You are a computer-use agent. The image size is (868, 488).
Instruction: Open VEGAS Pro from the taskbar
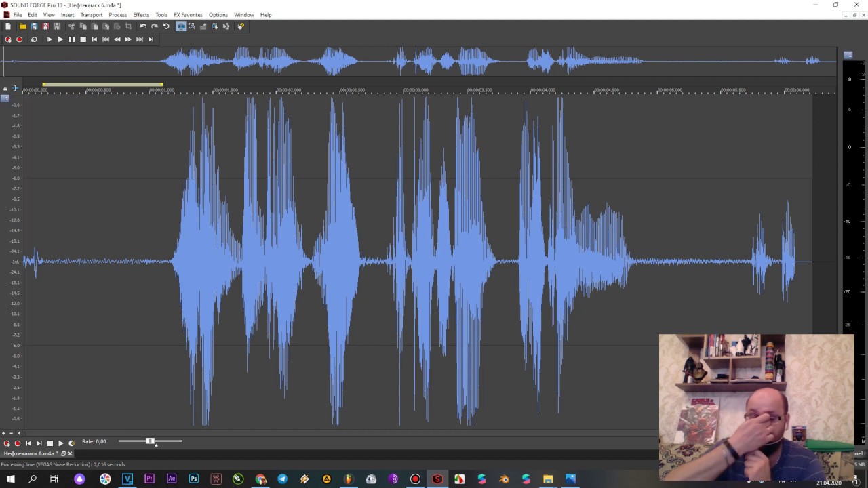point(127,479)
